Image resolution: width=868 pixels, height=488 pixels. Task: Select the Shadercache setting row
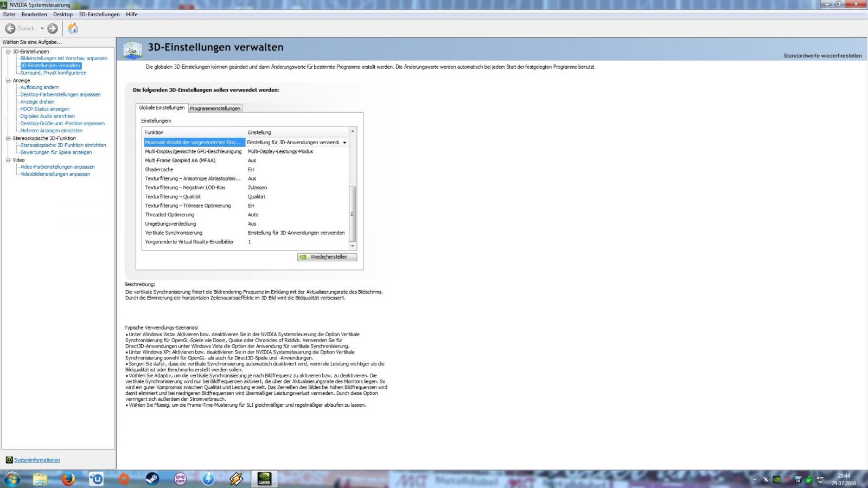pyautogui.click(x=246, y=170)
